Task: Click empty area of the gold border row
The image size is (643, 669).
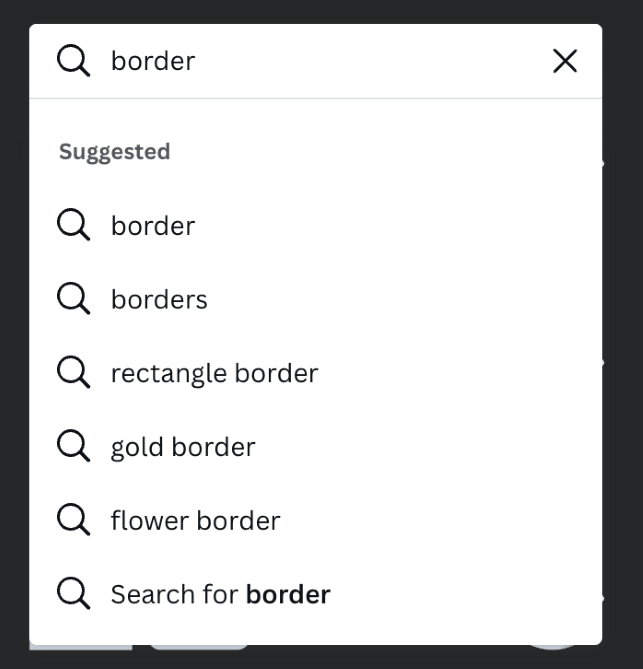Action: tap(427, 446)
